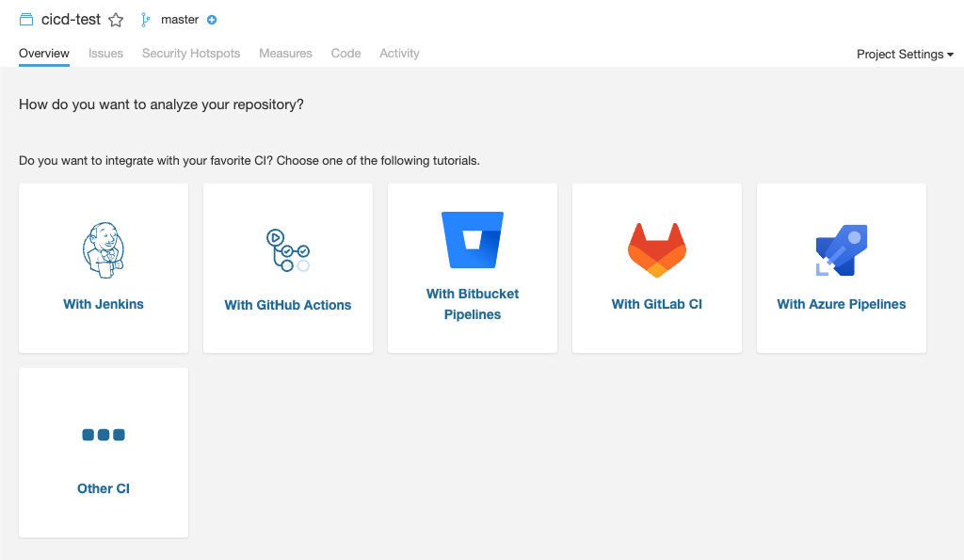Click the branch icon beside master
The image size is (964, 560).
coord(145,20)
